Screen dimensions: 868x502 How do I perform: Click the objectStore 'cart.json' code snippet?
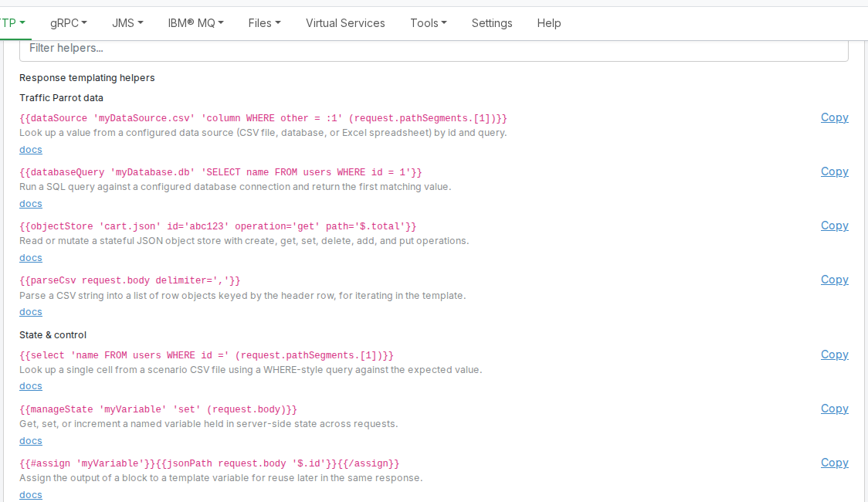click(218, 227)
